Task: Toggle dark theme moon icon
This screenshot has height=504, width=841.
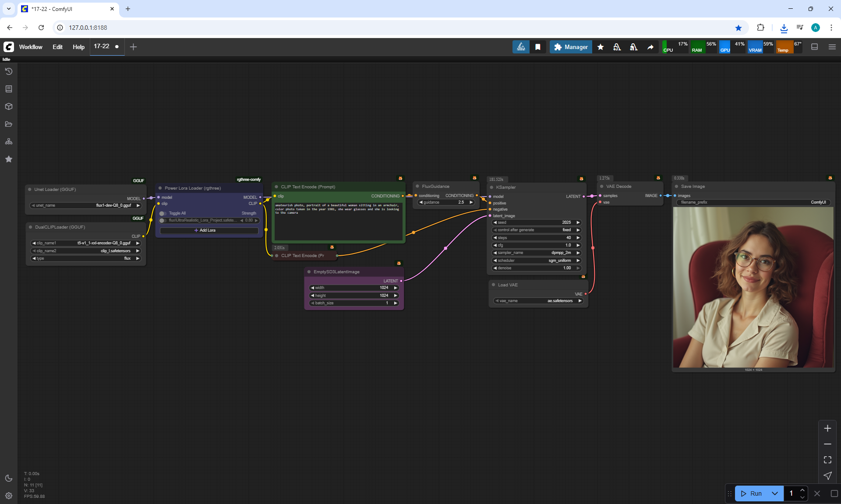Action: (x=9, y=478)
